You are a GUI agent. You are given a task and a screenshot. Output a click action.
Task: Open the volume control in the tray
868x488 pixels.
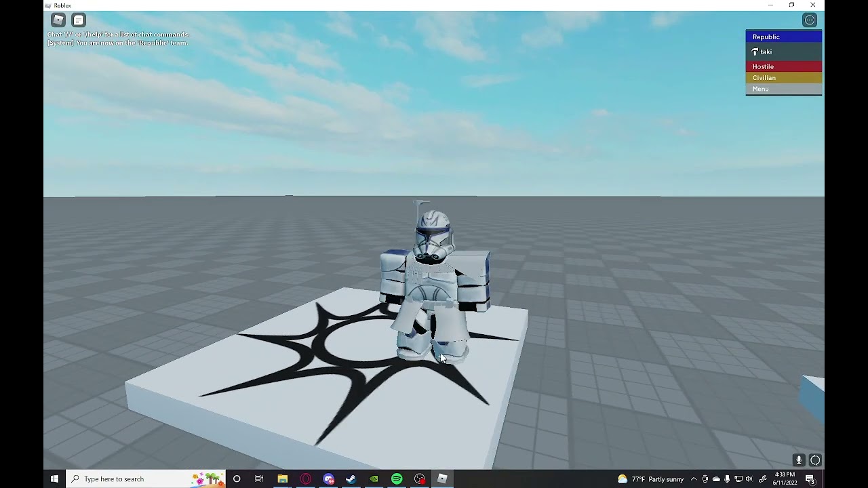(749, 479)
